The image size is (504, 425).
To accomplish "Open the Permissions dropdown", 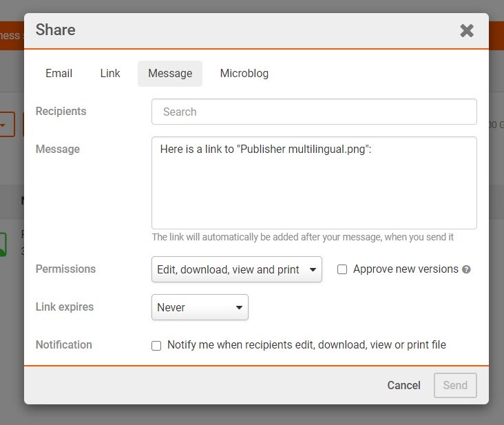I will tap(236, 270).
